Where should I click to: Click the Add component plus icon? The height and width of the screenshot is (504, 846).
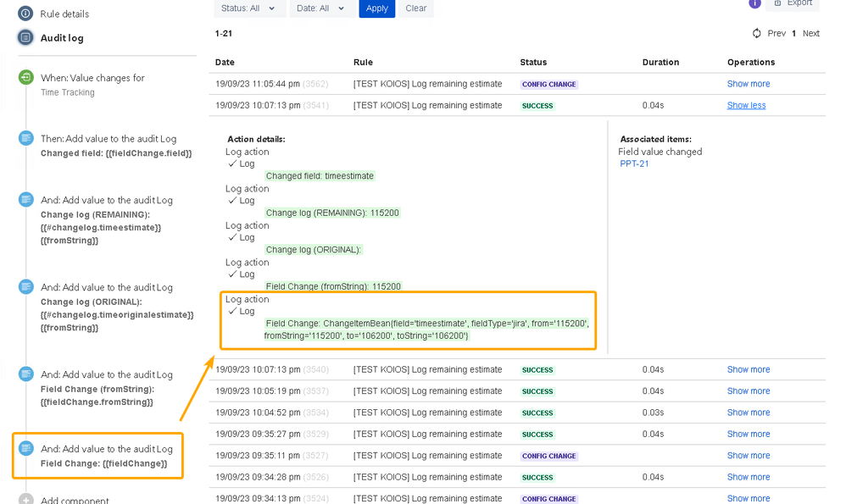(x=26, y=500)
